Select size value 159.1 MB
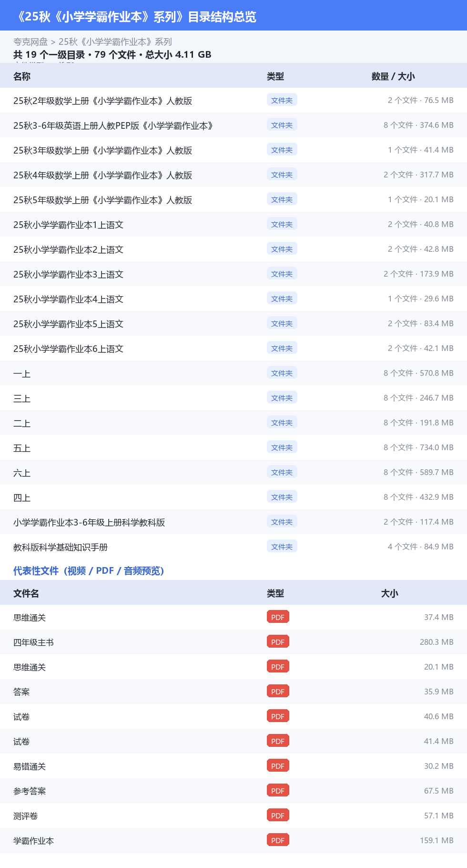 tap(437, 840)
